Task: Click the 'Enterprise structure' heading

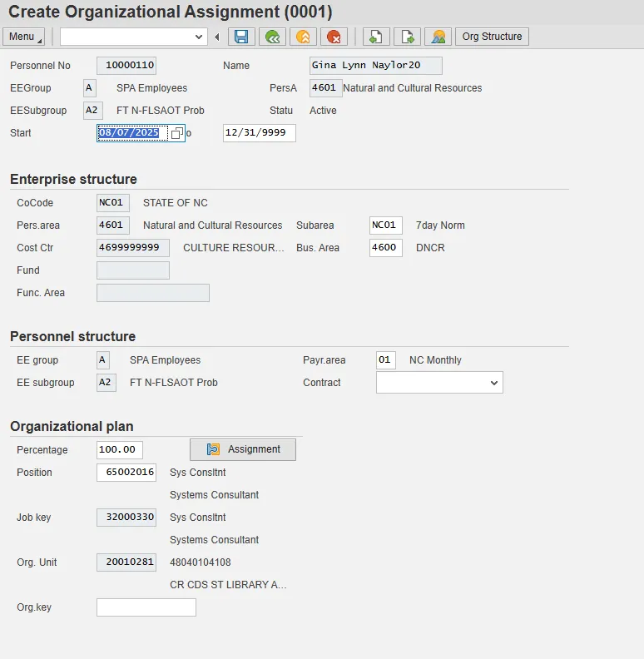Action: 73,179
